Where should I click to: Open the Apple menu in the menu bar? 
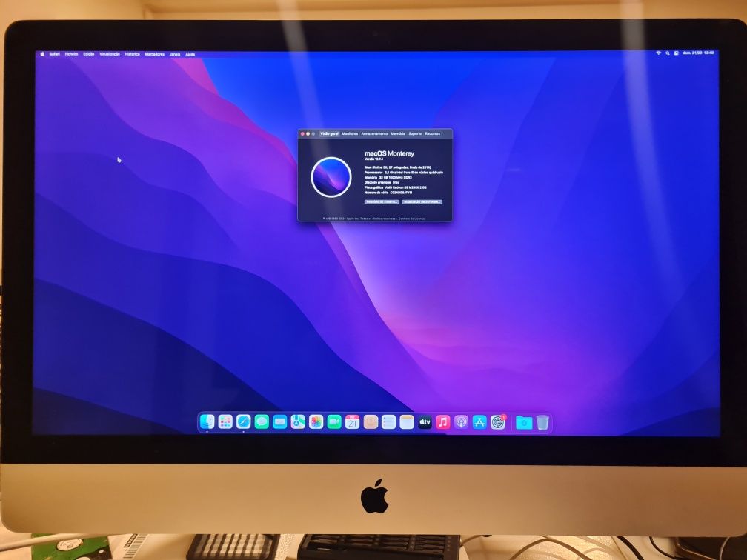pyautogui.click(x=42, y=54)
